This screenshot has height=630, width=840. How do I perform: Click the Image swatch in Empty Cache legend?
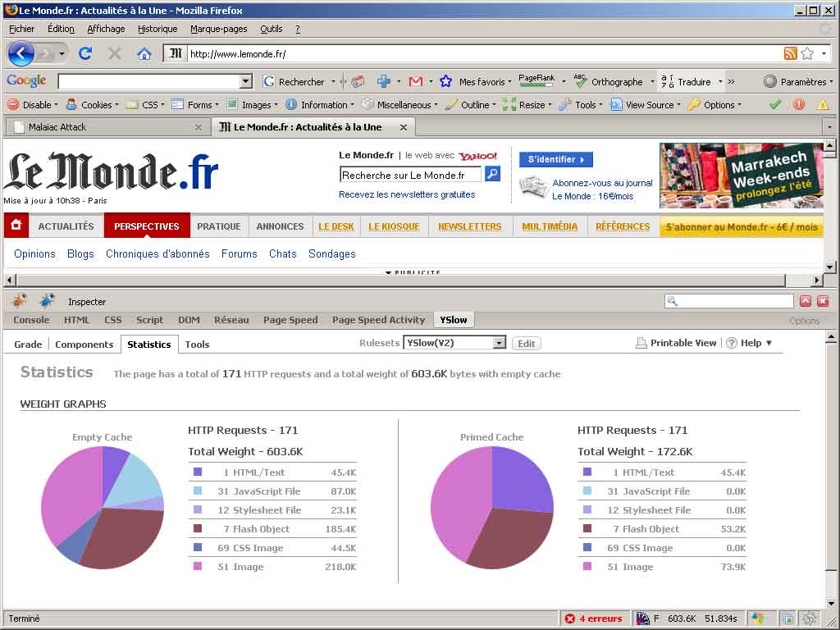198,566
